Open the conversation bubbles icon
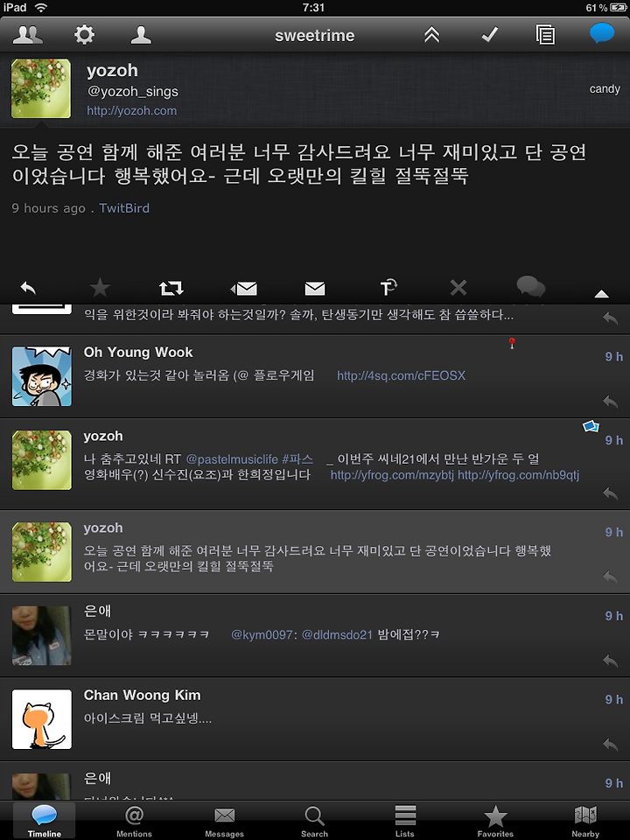 (530, 287)
